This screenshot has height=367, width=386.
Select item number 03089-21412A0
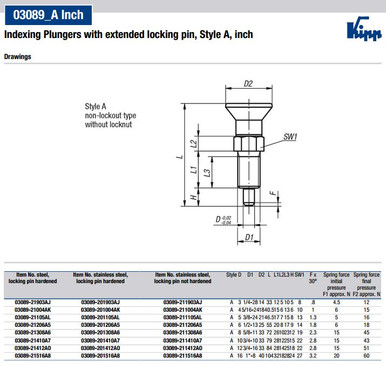(33, 348)
